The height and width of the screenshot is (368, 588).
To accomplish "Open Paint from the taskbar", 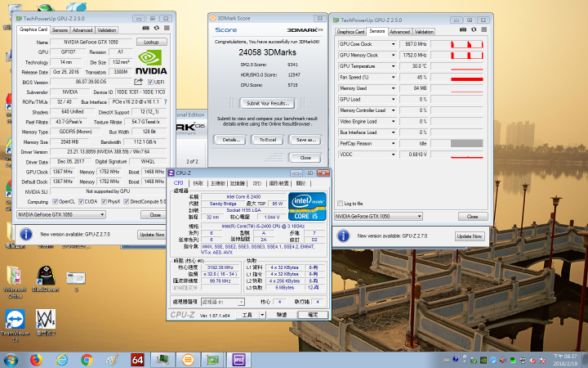I will point(112,360).
